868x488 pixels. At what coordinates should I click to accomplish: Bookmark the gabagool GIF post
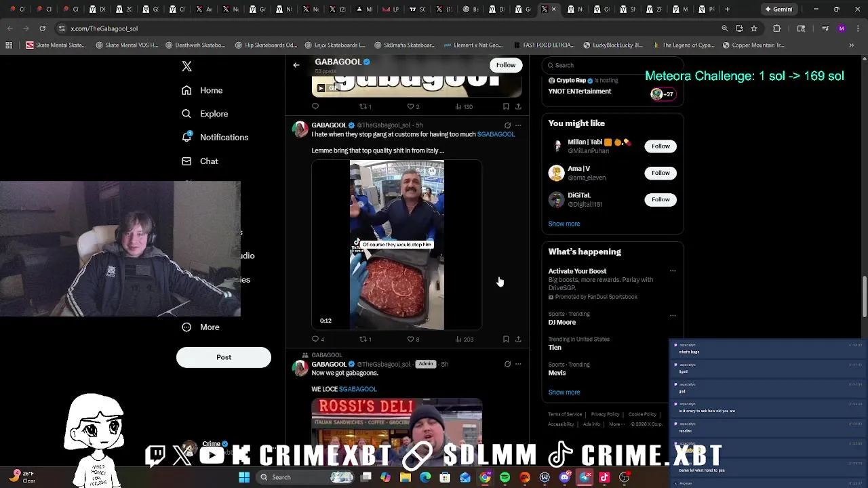coord(506,106)
